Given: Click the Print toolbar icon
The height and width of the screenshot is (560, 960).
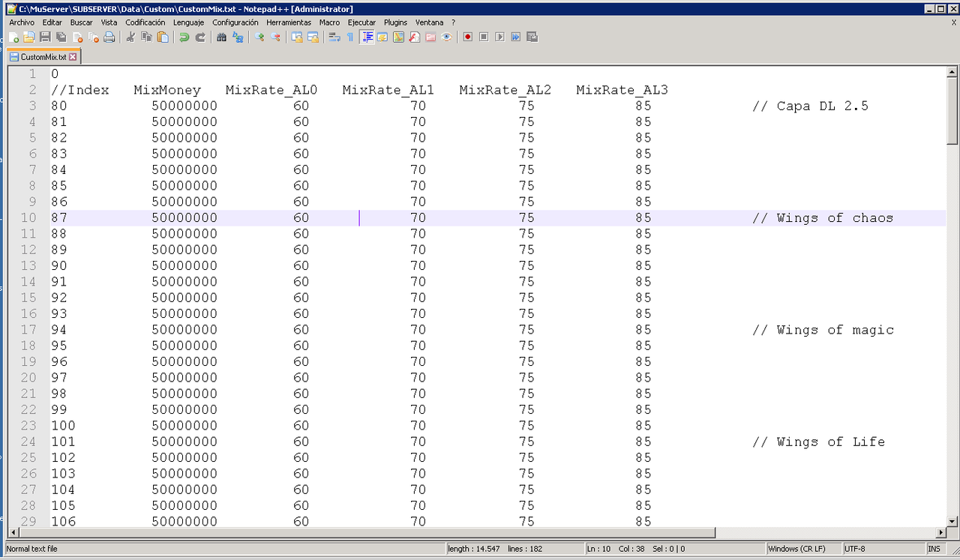Looking at the screenshot, I should [109, 37].
